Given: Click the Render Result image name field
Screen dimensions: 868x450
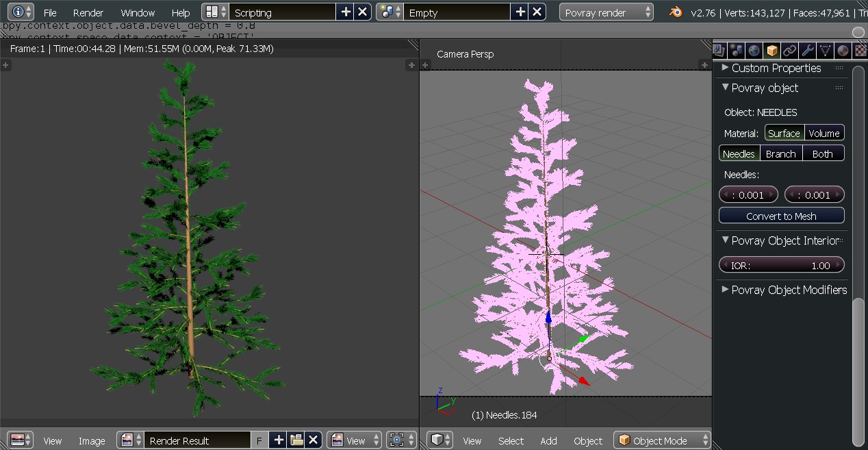Looking at the screenshot, I should [x=197, y=440].
